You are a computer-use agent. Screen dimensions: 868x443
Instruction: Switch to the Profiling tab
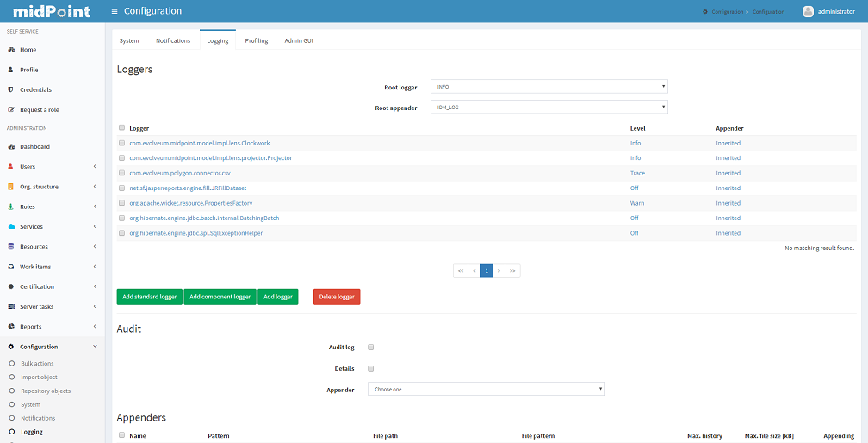[x=256, y=40]
